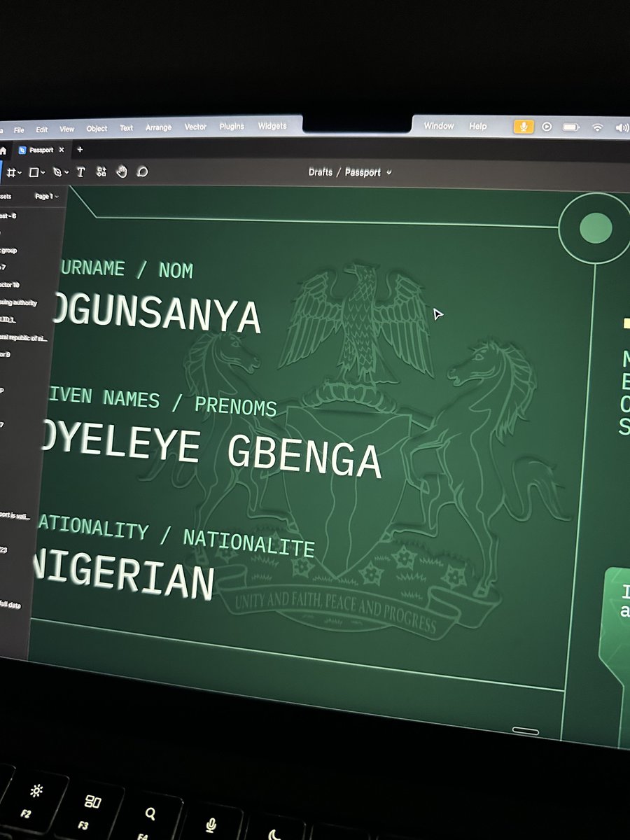Click the Drafts breadcrumb link
The image size is (630, 840).
(321, 172)
